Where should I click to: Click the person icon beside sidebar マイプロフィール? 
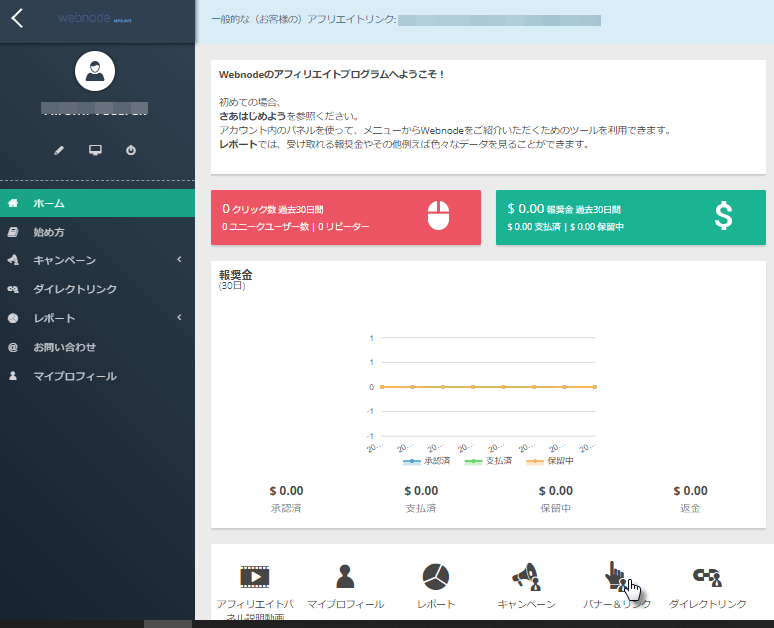pyautogui.click(x=13, y=376)
